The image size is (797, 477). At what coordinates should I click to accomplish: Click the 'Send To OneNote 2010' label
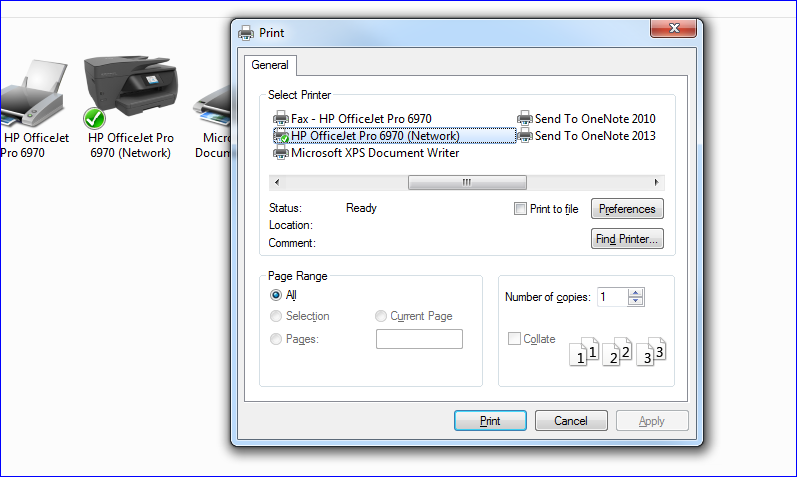click(x=595, y=118)
